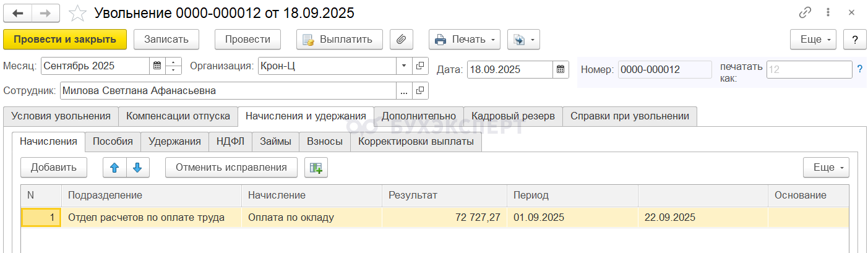
Task: Expand the Организация dropdown list
Action: click(404, 66)
